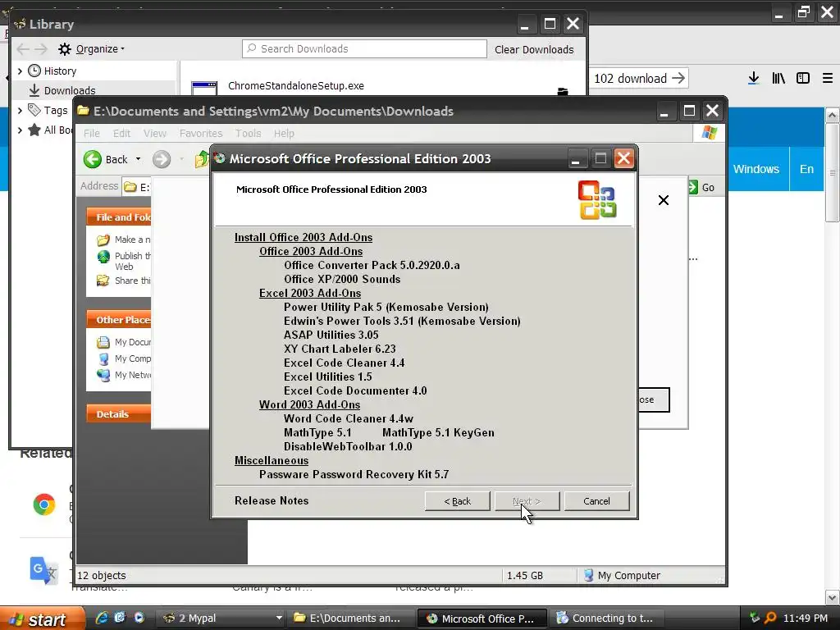The image size is (840, 630).
Task: Click the 102 download search box
Action: (x=639, y=78)
